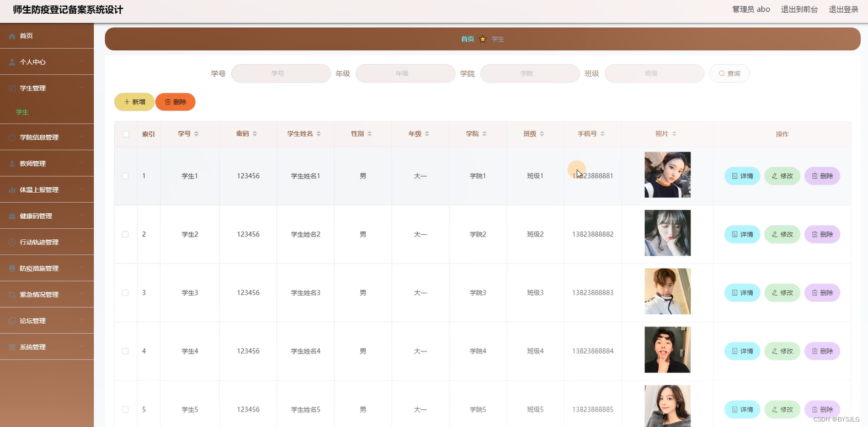Viewport: 868px width, 427px height.
Task: Click the star icon in breadcrumb bar
Action: pos(483,39)
